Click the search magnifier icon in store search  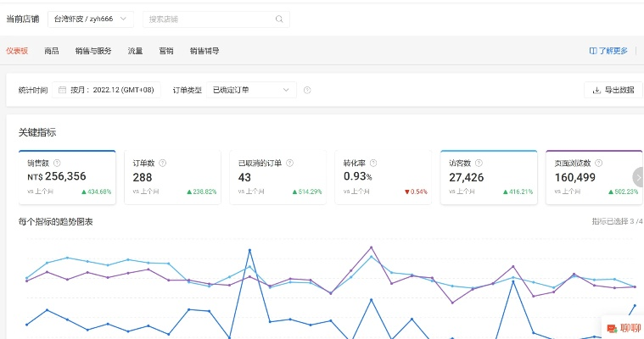[279, 19]
